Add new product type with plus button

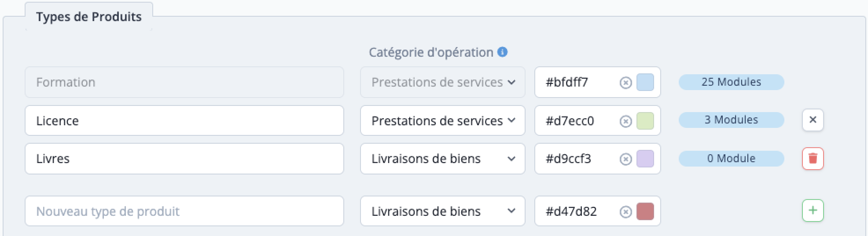[813, 211]
